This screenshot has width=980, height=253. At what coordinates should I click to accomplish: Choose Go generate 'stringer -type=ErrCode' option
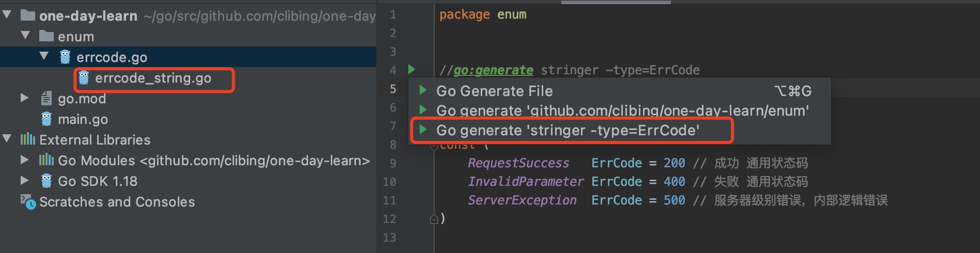pyautogui.click(x=568, y=130)
